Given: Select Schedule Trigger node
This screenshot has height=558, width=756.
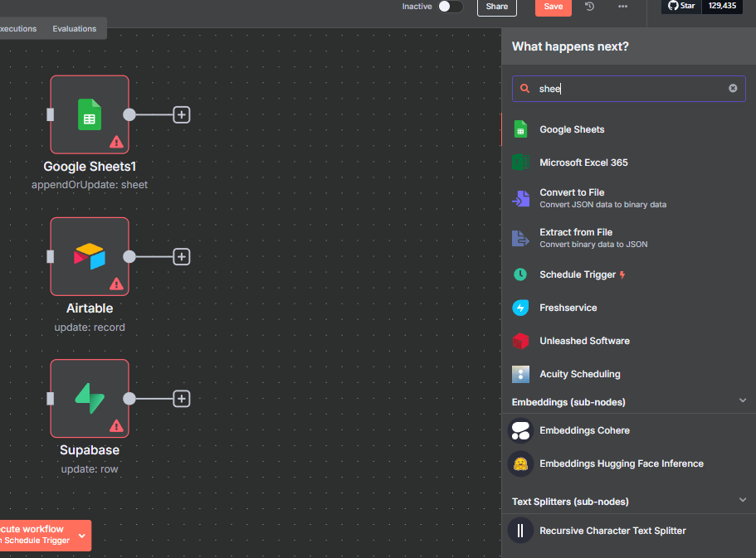Looking at the screenshot, I should point(629,274).
